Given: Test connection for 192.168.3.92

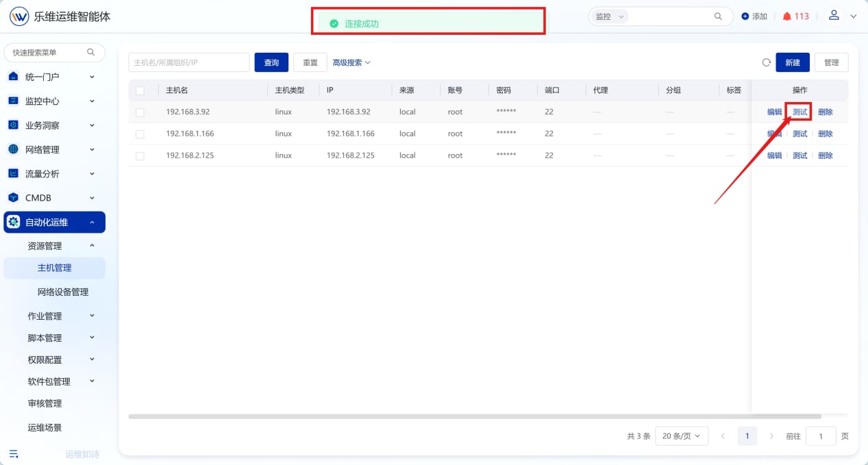Looking at the screenshot, I should click(x=799, y=112).
